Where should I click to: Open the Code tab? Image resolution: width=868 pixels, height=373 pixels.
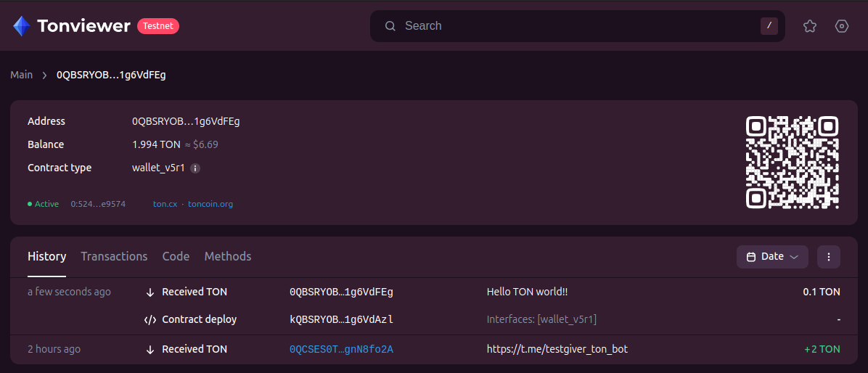point(176,256)
